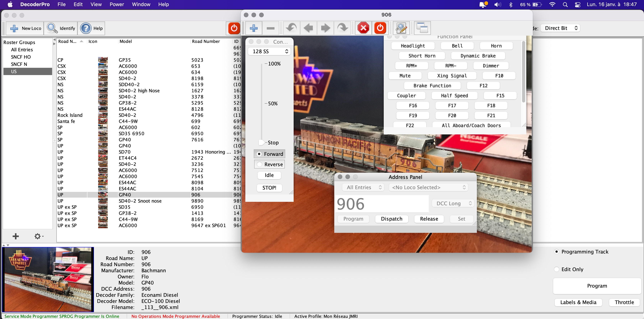
Task: Select Forward direction radio button
Action: pos(259,154)
